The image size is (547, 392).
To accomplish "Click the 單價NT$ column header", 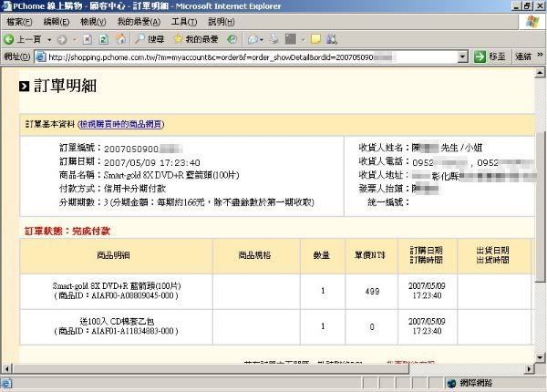I will point(370,255).
